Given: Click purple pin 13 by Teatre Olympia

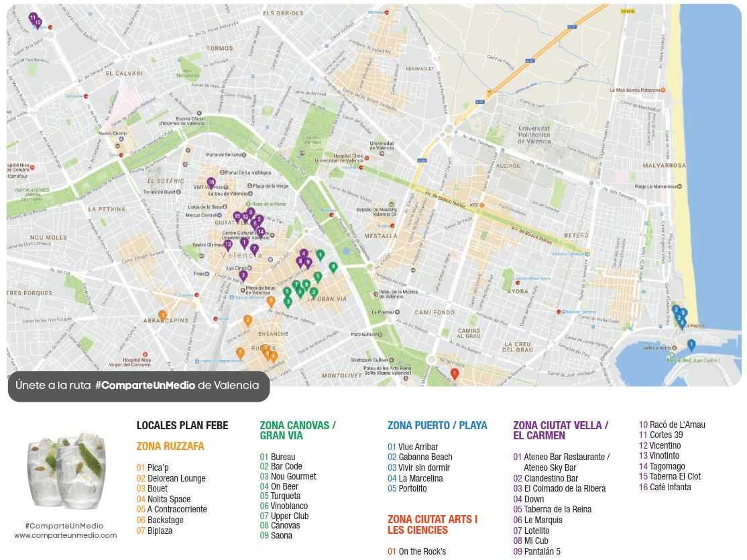Looking at the screenshot, I should [x=228, y=244].
